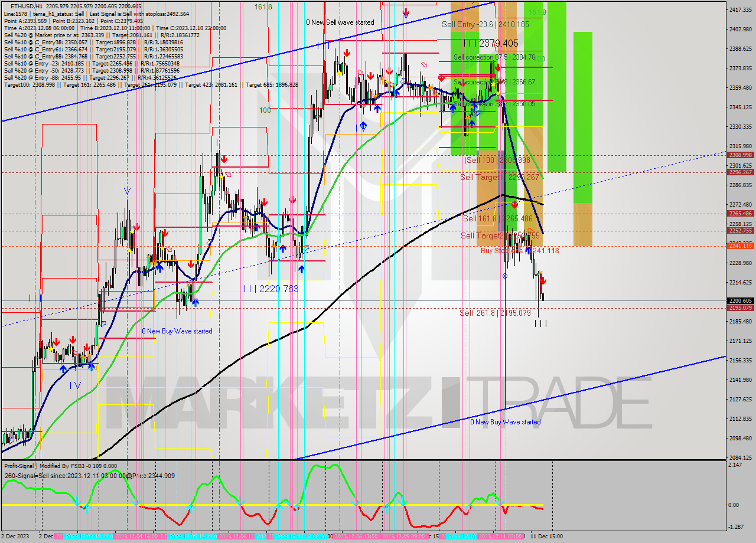Click the 2200.605 price tag on the right axis

tap(741, 301)
